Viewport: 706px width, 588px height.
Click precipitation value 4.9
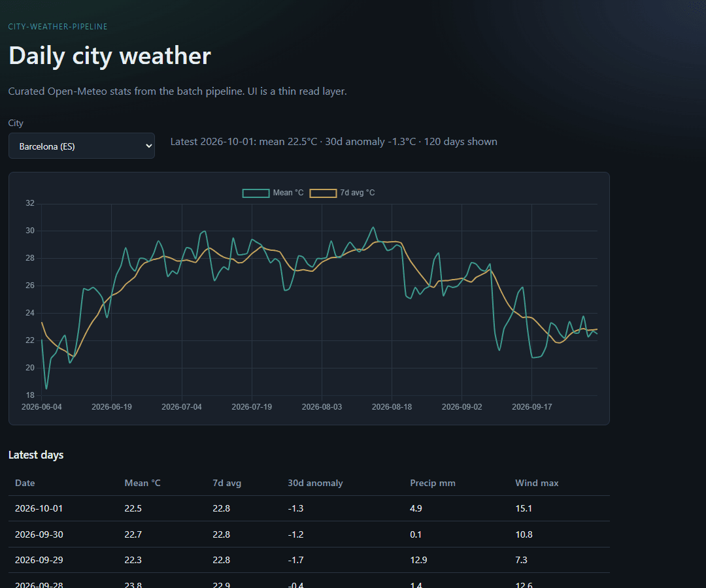[x=416, y=508]
